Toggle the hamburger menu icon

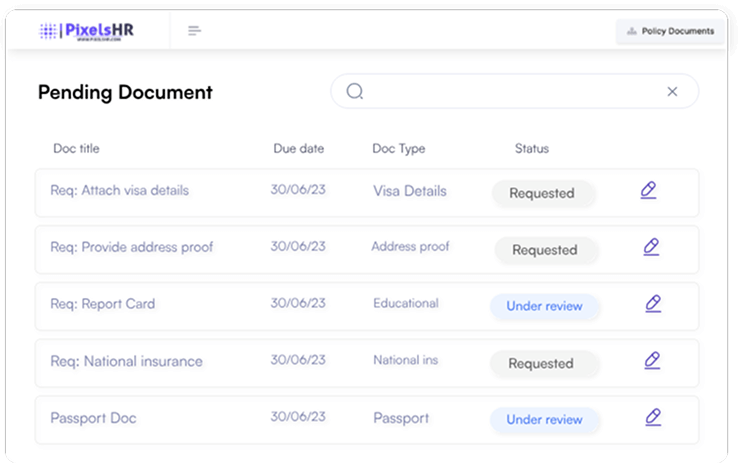pos(195,31)
